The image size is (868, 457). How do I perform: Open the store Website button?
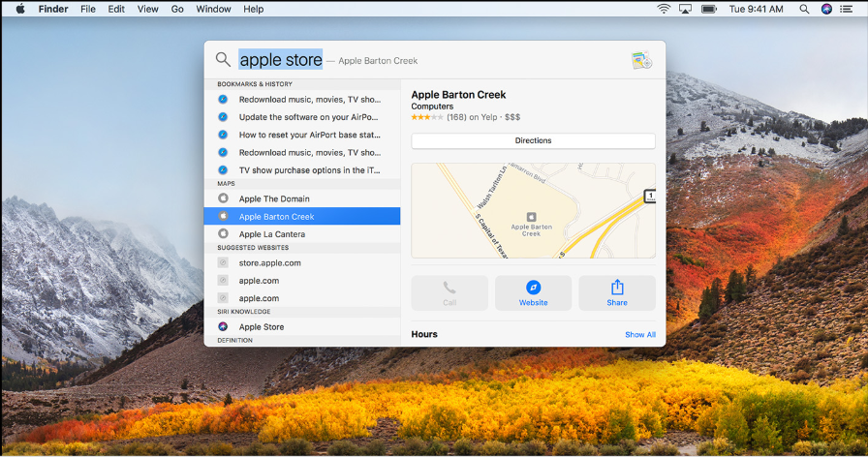533,293
